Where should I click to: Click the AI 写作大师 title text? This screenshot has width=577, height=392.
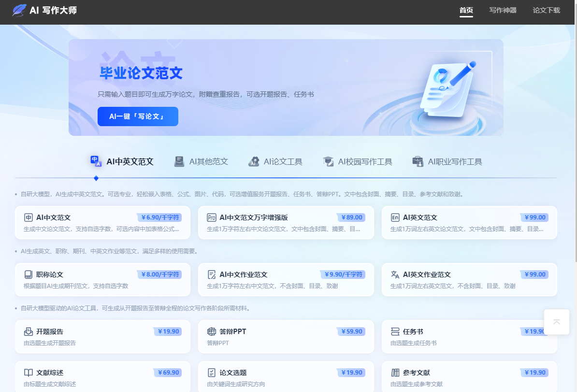click(x=53, y=10)
